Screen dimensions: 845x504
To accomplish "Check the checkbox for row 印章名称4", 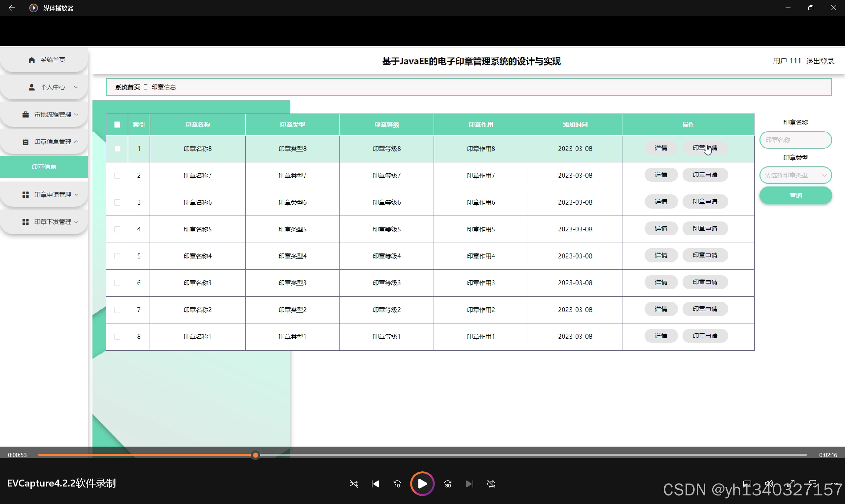I will coord(117,256).
